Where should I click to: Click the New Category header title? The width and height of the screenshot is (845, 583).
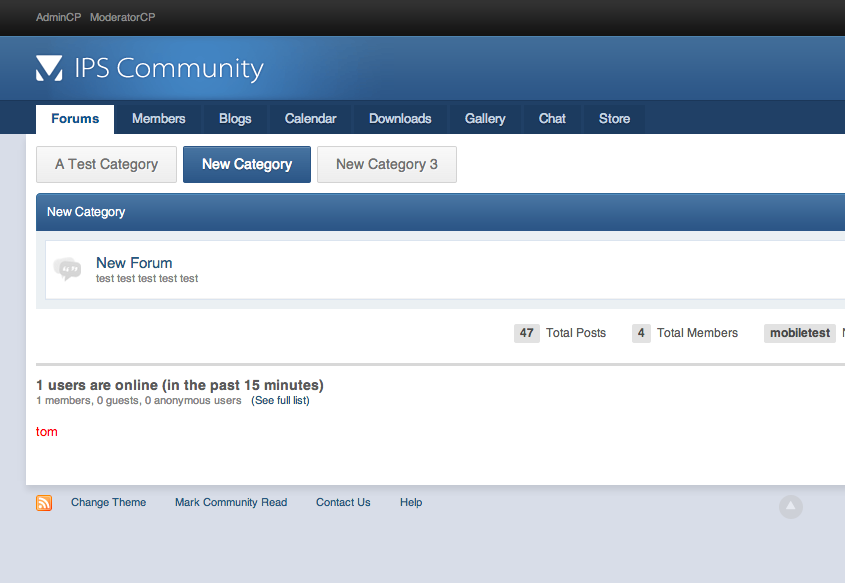[86, 212]
